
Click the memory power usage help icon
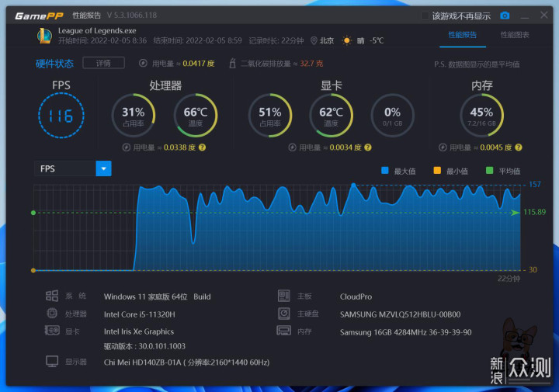pos(519,147)
